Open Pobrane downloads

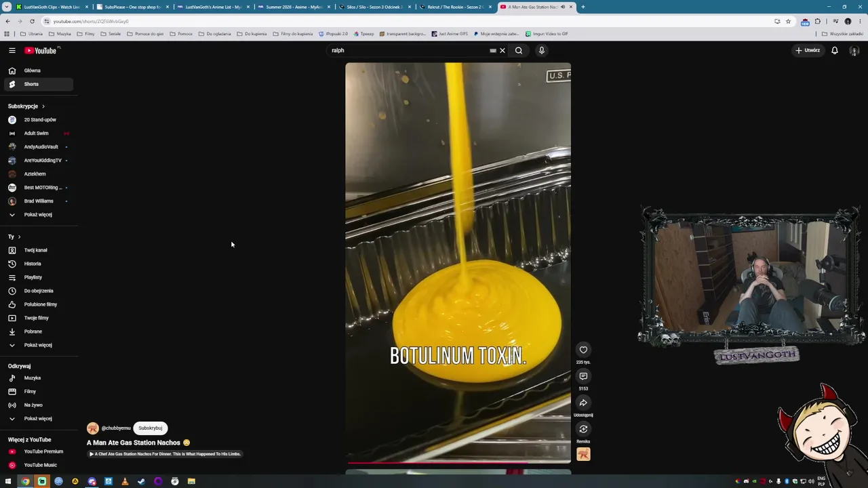pos(37,331)
